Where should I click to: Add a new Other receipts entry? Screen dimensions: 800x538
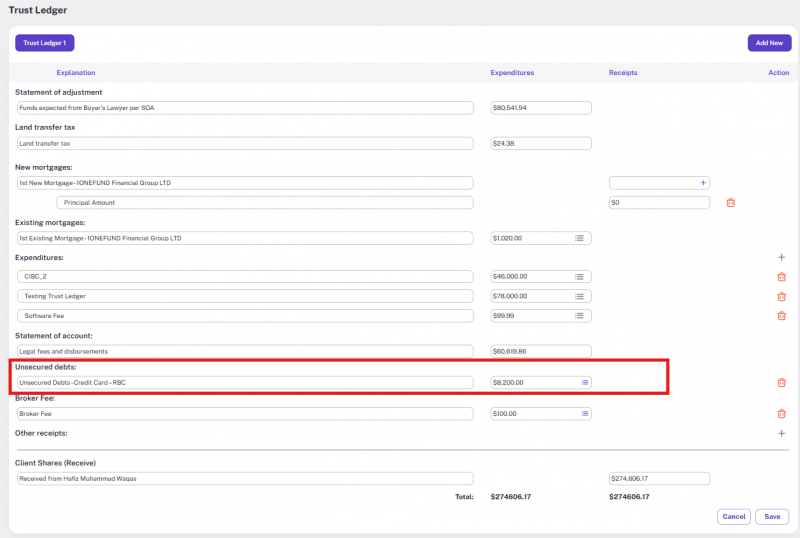coord(781,434)
